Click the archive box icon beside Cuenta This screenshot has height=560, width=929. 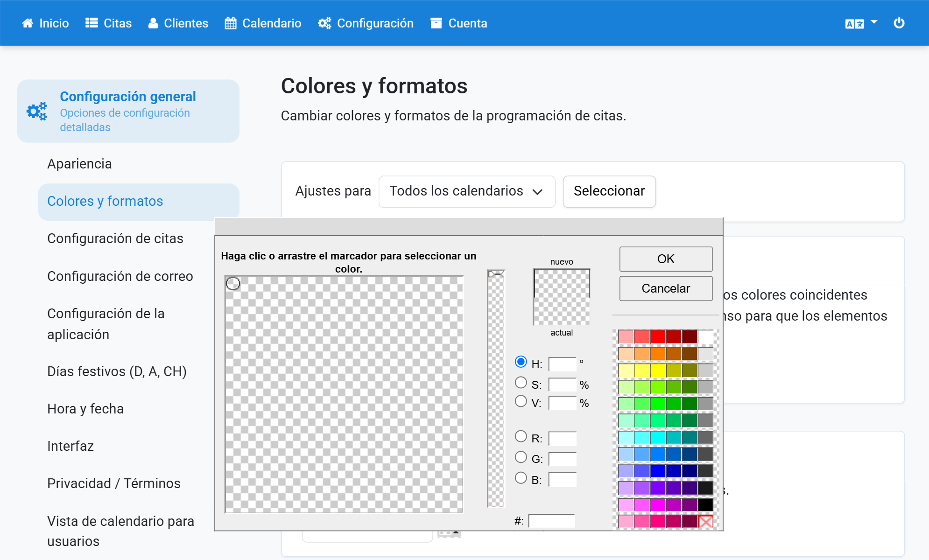pos(436,23)
